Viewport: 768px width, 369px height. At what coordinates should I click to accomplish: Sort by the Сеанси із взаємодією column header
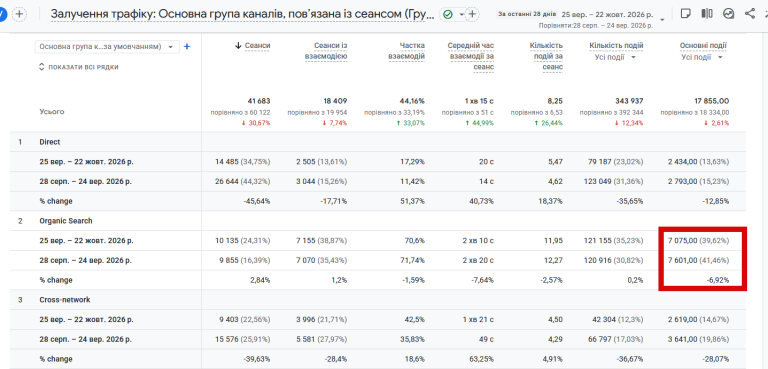(331, 51)
